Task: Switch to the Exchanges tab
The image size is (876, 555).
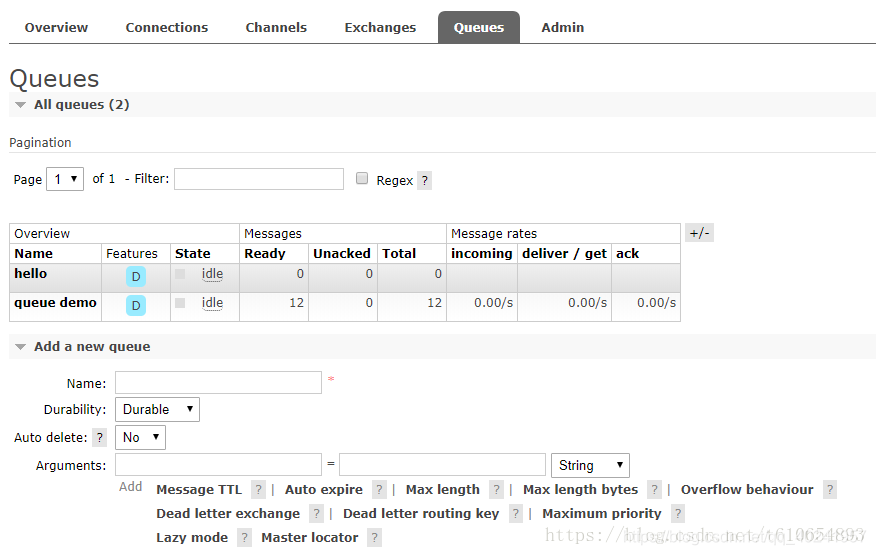Action: tap(380, 27)
